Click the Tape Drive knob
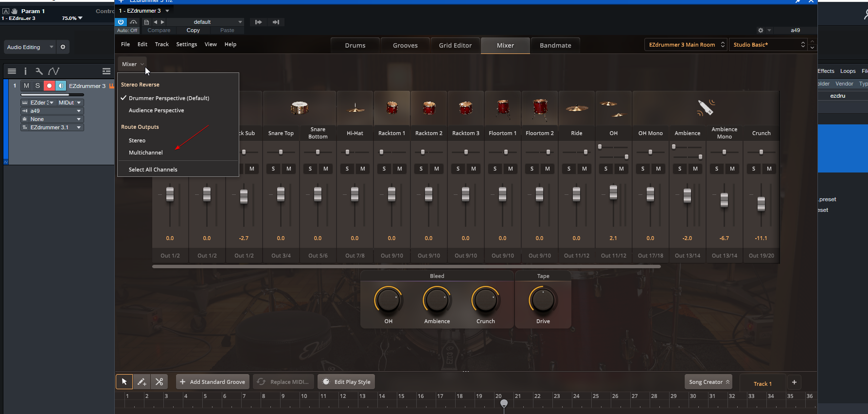Screen dimensions: 868x414 click(x=543, y=300)
